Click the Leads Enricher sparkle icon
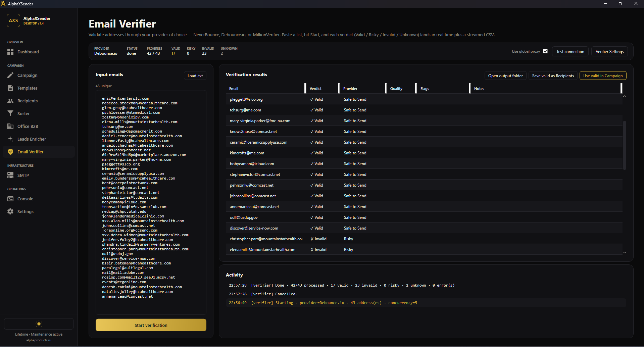The height and width of the screenshot is (347, 644). click(x=10, y=139)
